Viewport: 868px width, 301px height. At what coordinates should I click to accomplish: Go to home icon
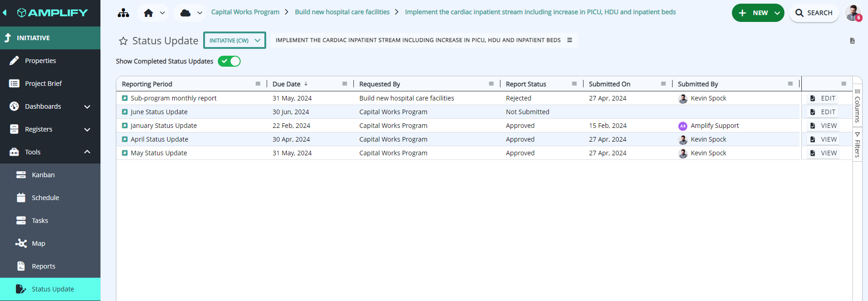pos(148,13)
